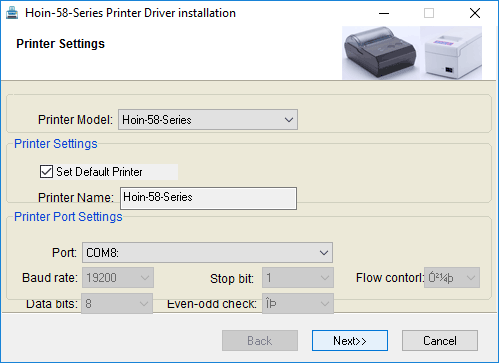Viewport: 499px width, 363px height.
Task: Expand the Port COM8 dropdown
Action: click(x=207, y=253)
